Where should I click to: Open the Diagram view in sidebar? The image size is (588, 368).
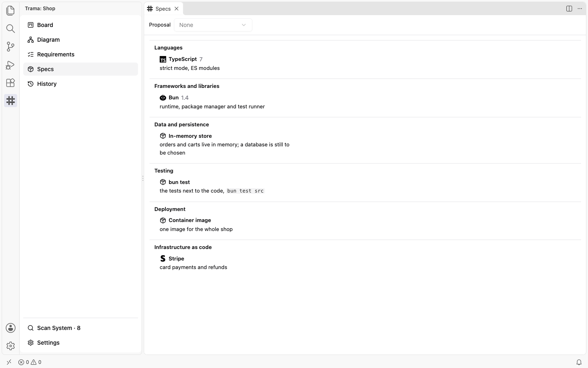[81, 40]
